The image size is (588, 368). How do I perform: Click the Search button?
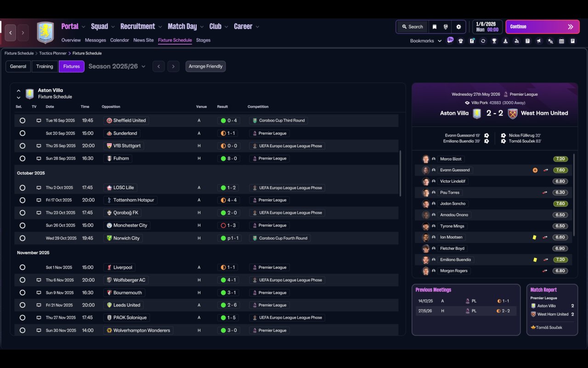tap(412, 27)
